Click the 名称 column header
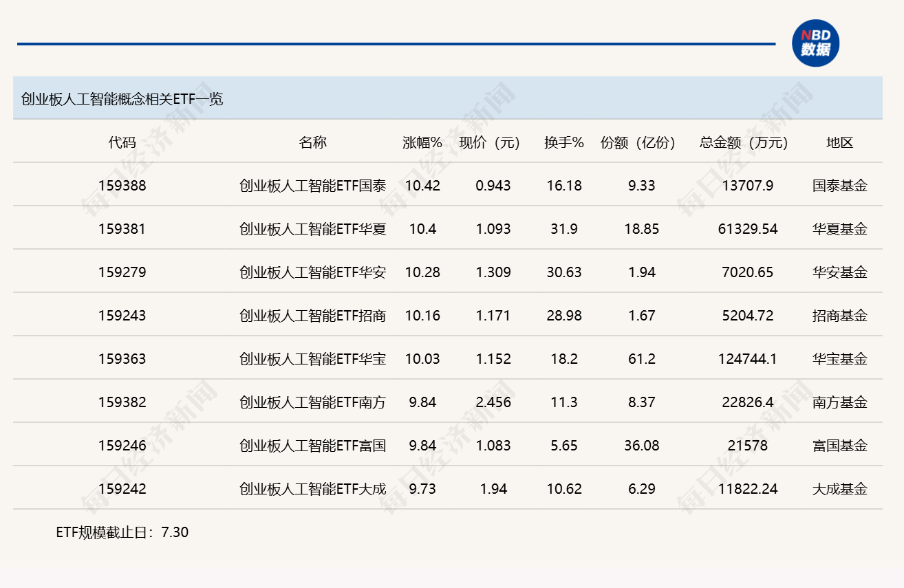Screen dimensions: 904x588 point(312,142)
